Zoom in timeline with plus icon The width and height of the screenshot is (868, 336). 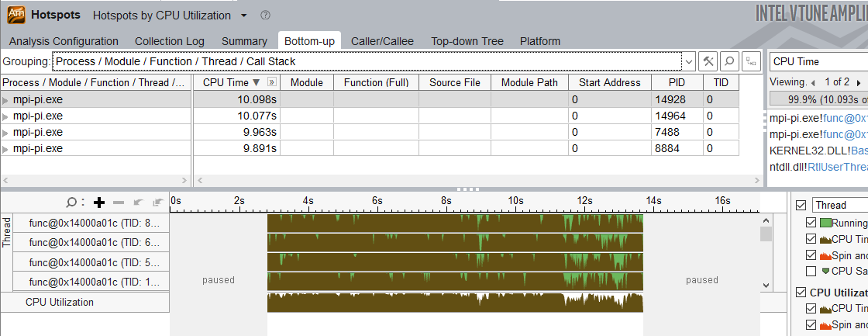[x=100, y=203]
